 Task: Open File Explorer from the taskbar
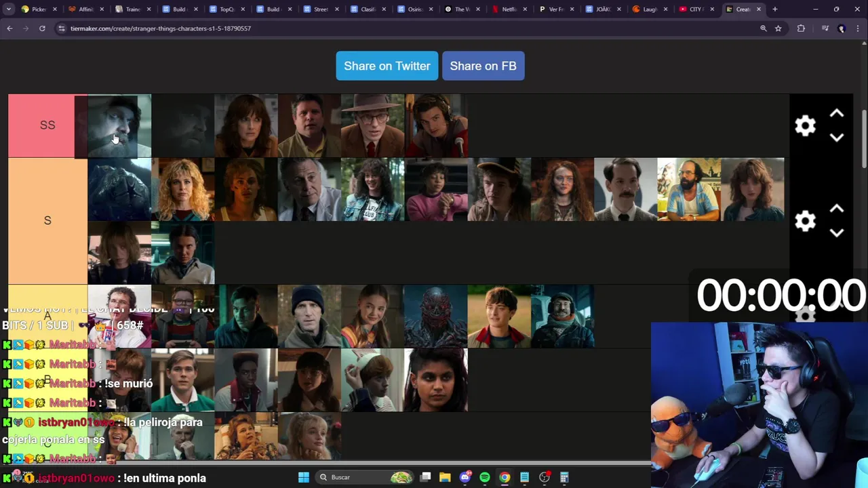tap(445, 477)
